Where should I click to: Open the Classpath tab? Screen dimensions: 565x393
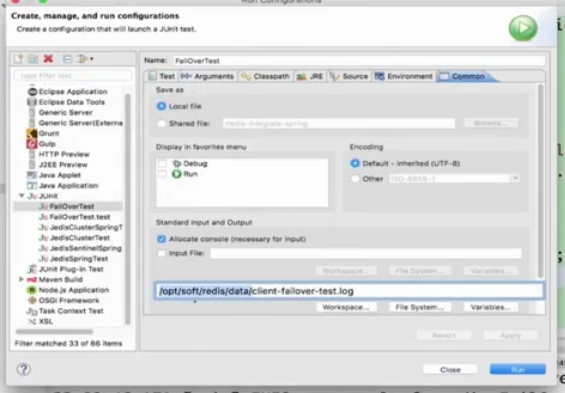[266, 76]
